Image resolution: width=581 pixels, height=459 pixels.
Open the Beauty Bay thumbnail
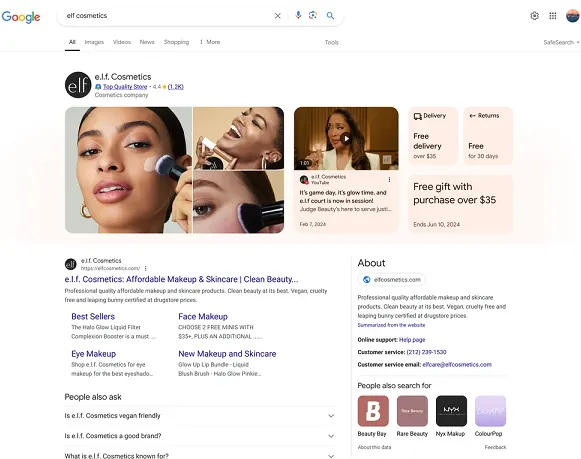tap(373, 411)
